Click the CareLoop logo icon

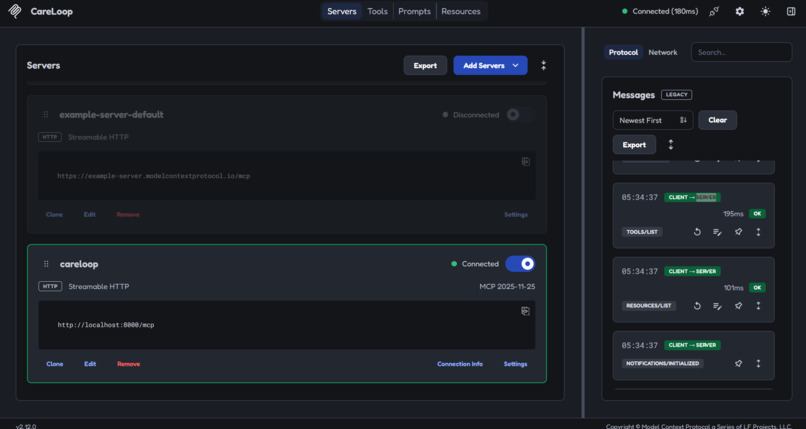point(15,11)
